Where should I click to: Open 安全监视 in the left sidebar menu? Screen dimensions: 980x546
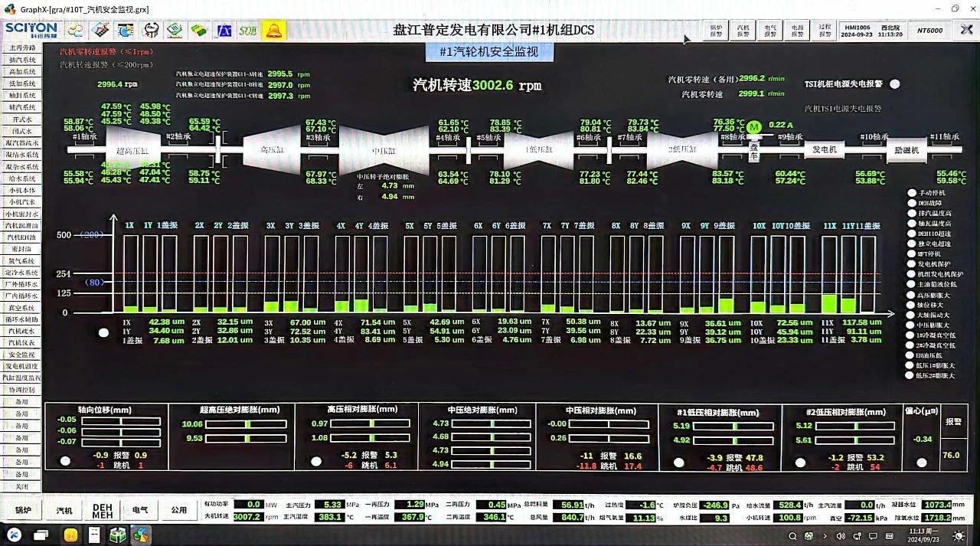tap(21, 353)
